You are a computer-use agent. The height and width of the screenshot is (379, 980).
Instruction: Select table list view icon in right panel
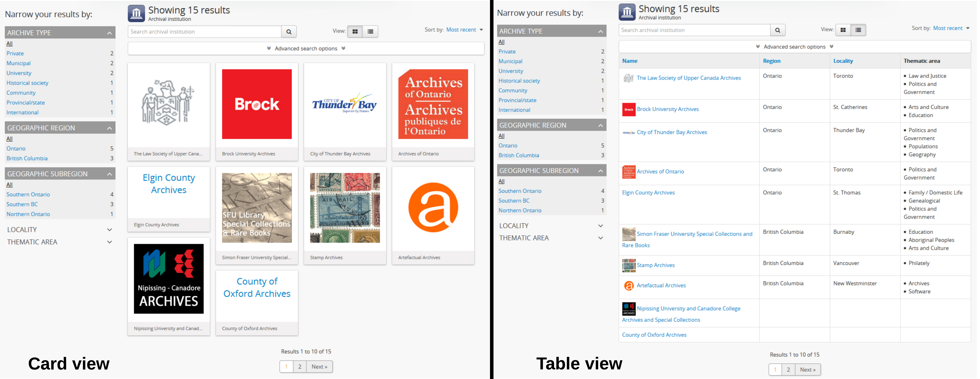(x=858, y=30)
